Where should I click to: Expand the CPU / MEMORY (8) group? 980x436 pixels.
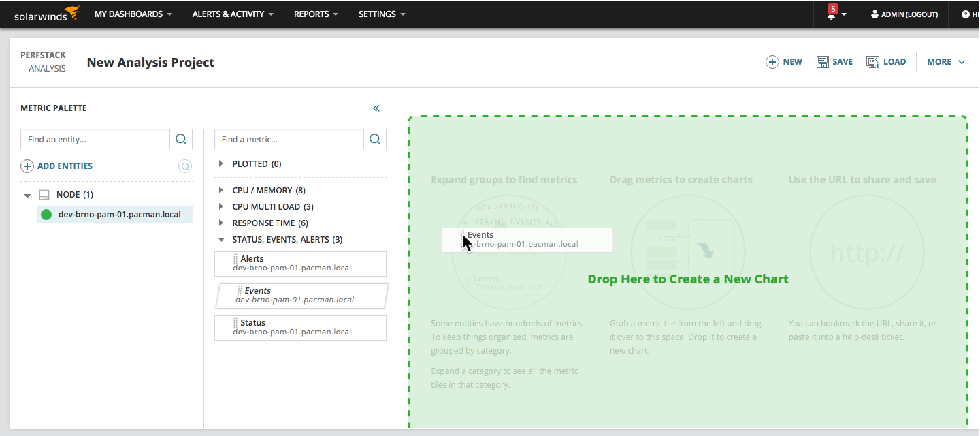[x=221, y=190]
